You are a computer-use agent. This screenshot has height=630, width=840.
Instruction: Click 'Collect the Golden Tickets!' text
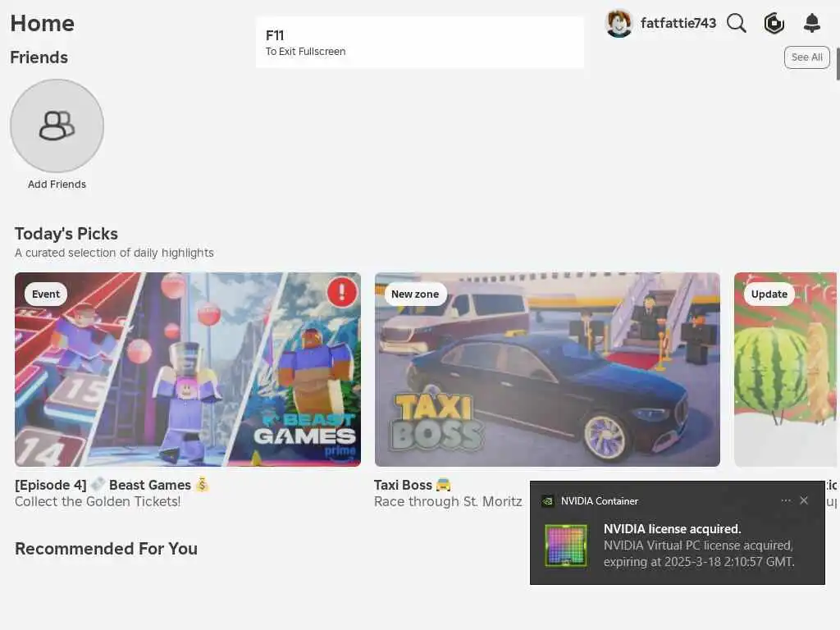click(98, 501)
